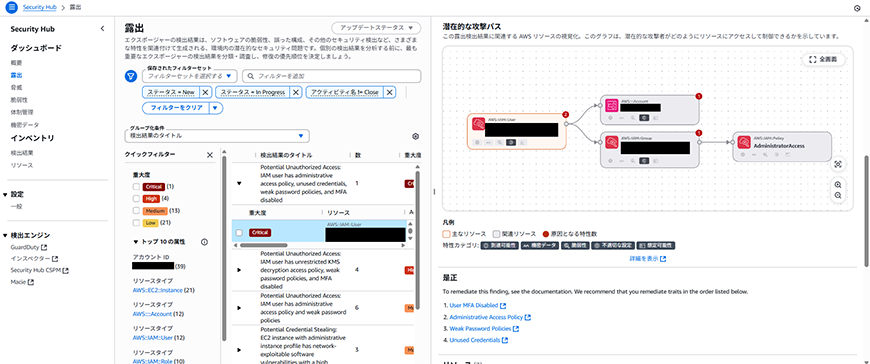Go to リソース in the sidebar
The height and width of the screenshot is (364, 870).
tap(22, 165)
